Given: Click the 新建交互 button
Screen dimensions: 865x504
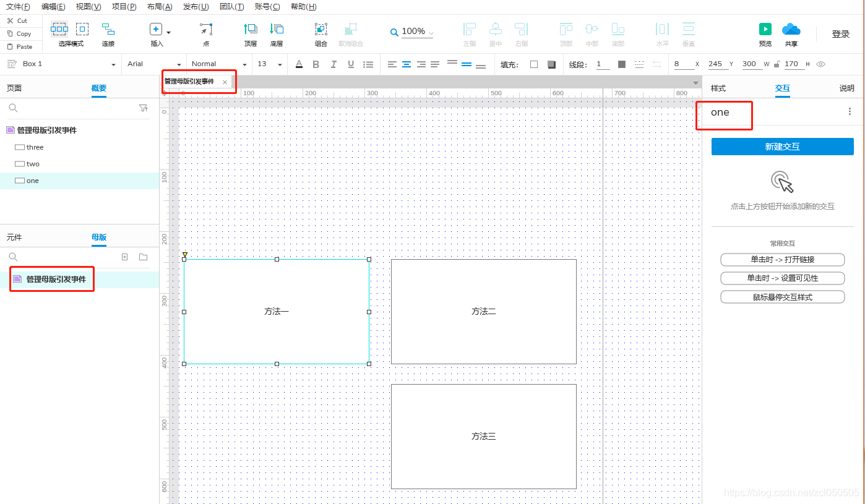Looking at the screenshot, I should 783,147.
